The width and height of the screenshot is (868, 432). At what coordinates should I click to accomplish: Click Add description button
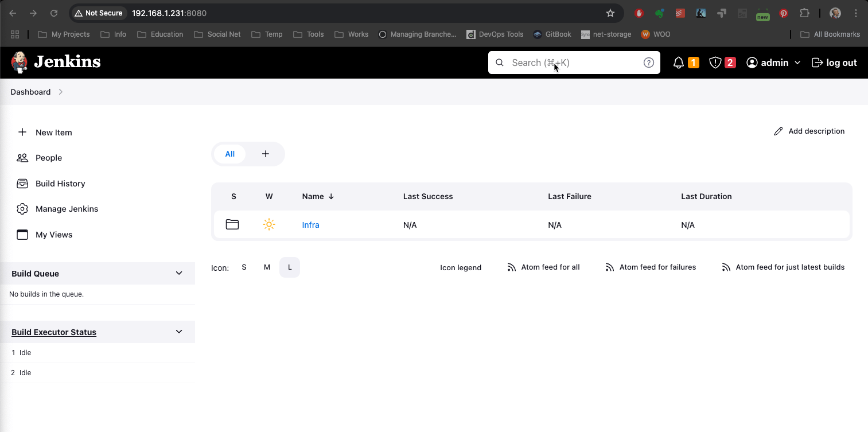[809, 131]
